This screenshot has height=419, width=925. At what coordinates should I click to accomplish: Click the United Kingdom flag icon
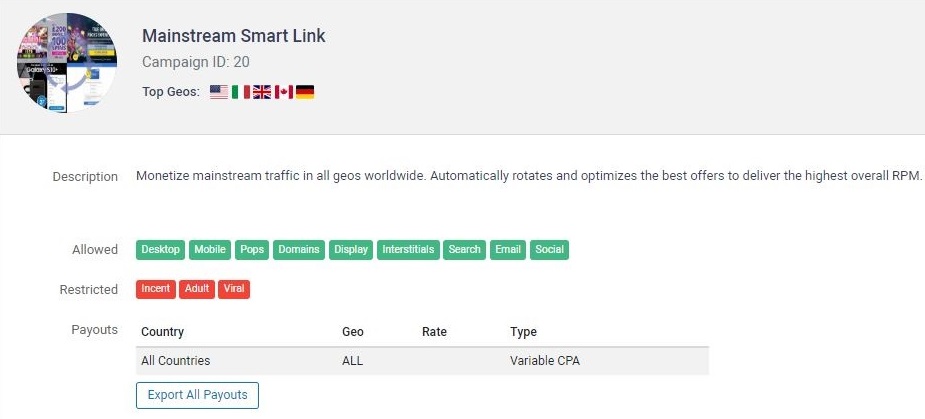pyautogui.click(x=262, y=92)
